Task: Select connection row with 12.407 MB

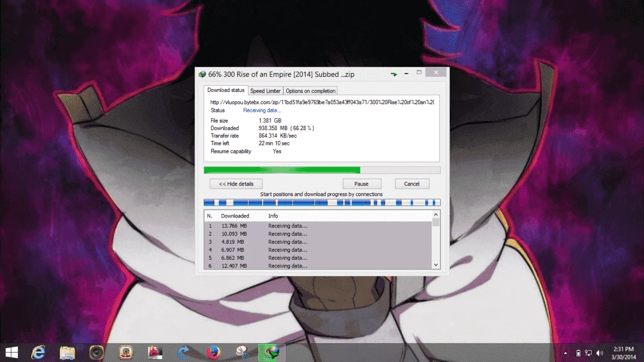Action: pos(318,265)
